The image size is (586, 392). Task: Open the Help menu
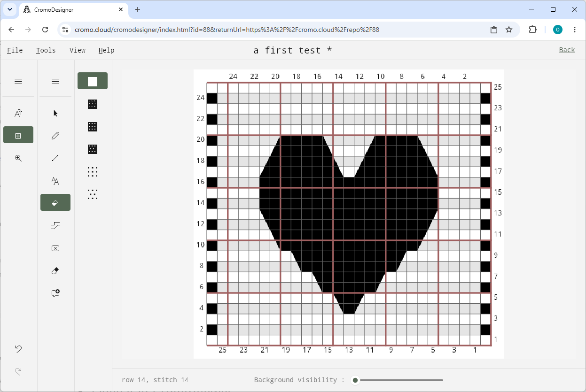pos(106,50)
